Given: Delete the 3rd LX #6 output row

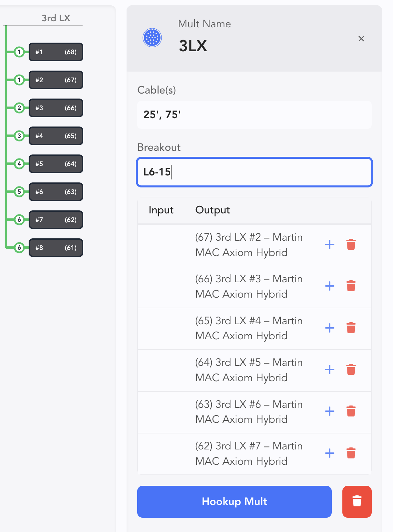Looking at the screenshot, I should [351, 411].
